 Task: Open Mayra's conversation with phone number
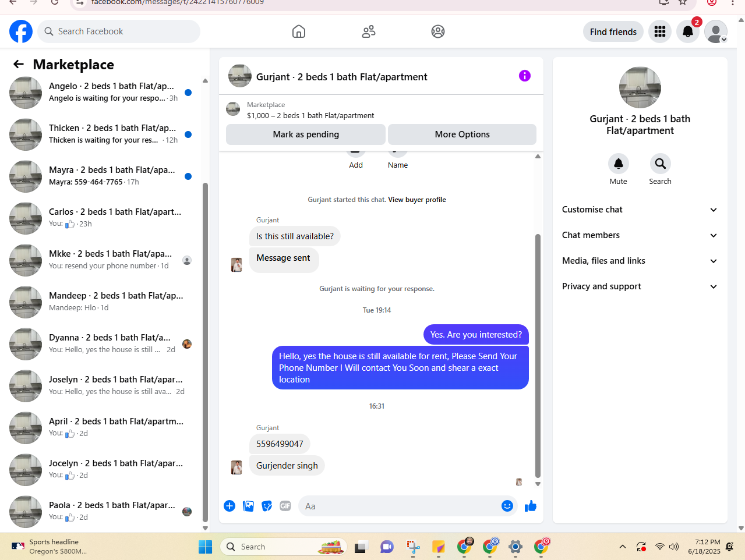pyautogui.click(x=101, y=176)
